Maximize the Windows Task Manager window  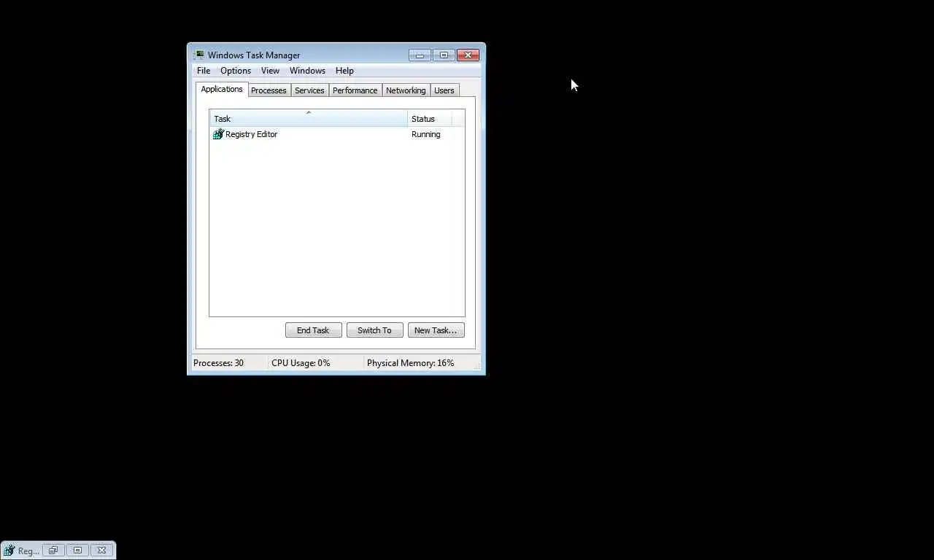(x=444, y=55)
